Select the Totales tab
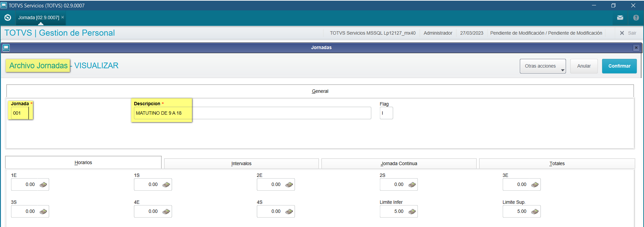The width and height of the screenshot is (644, 227). tap(557, 164)
